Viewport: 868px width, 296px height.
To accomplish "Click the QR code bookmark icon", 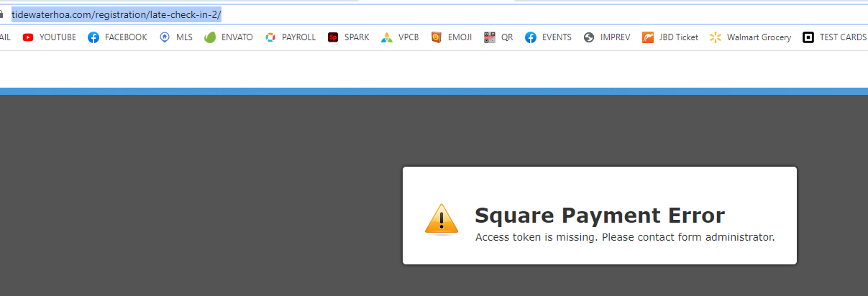I will (x=490, y=37).
